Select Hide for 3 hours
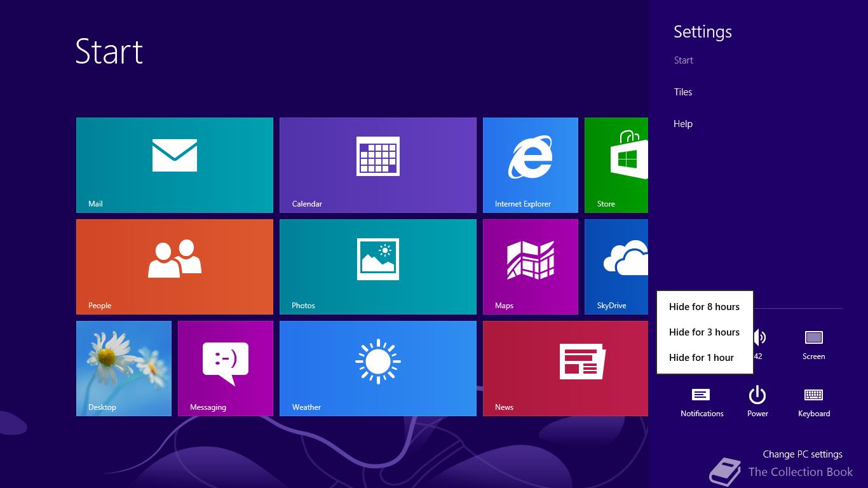This screenshot has height=488, width=868. (704, 332)
